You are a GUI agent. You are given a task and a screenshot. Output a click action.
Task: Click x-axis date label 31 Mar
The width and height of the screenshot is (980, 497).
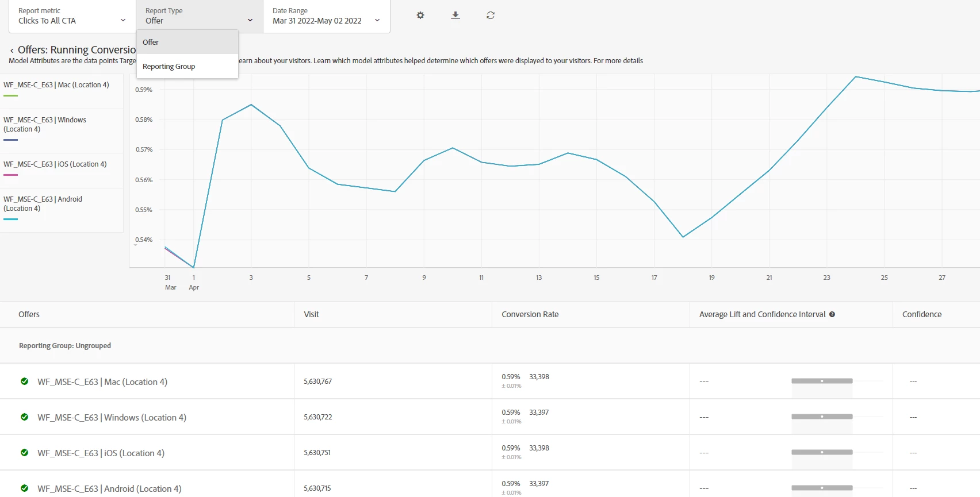coord(170,282)
